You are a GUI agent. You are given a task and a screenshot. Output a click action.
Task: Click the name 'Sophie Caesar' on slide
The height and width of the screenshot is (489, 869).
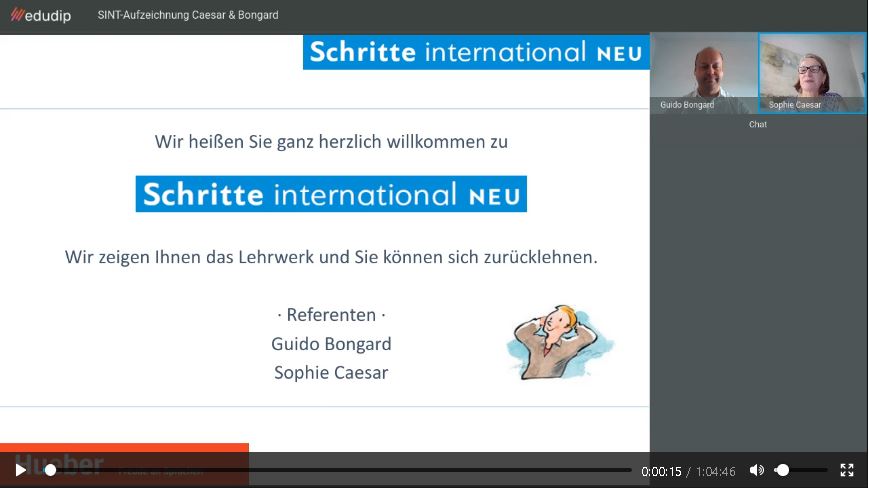tap(331, 373)
